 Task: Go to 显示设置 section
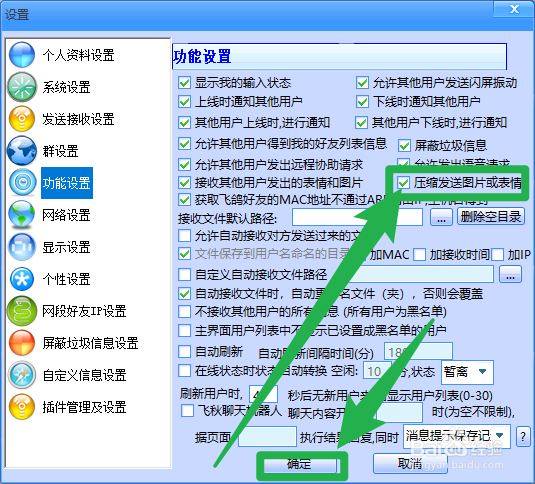(67, 247)
